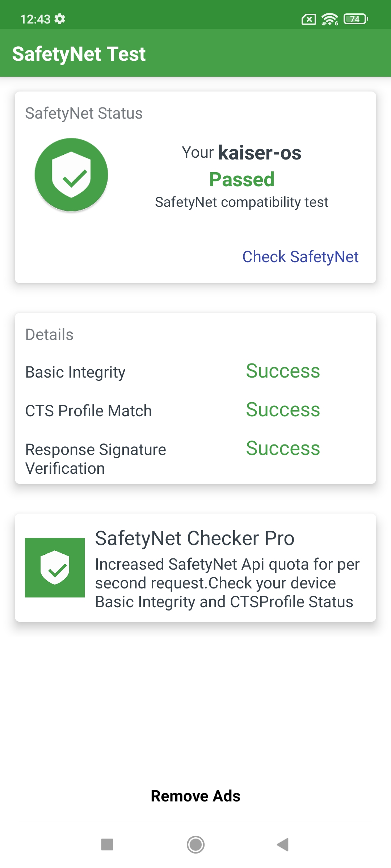
Task: Tap the settings gear in status bar
Action: point(60,19)
